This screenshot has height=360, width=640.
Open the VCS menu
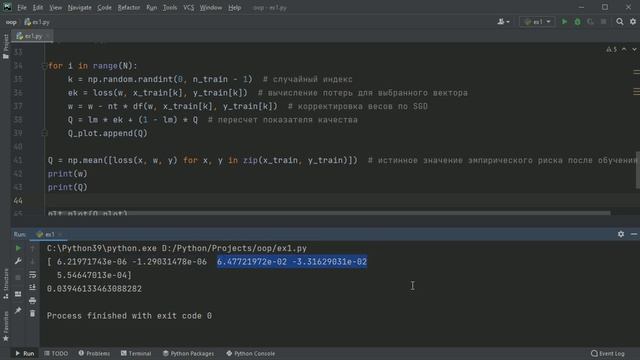pos(189,7)
